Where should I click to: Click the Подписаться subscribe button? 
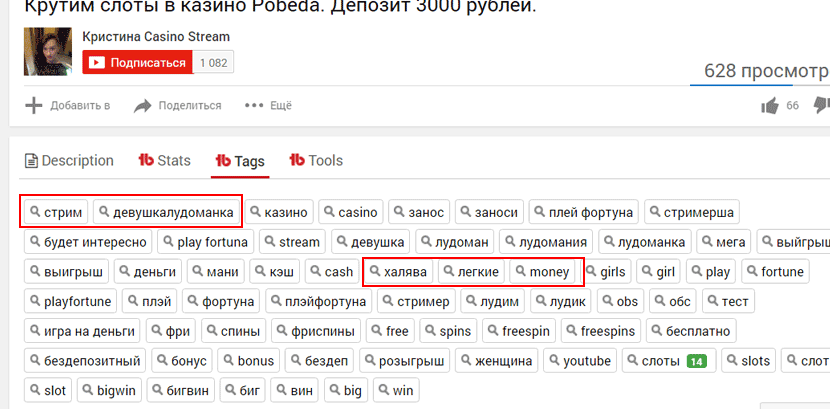click(x=138, y=62)
